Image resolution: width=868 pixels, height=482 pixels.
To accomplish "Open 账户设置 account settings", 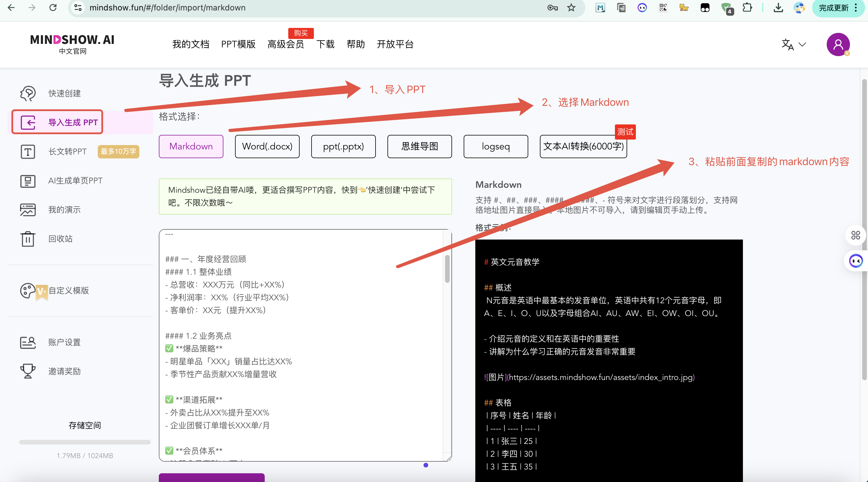I will [64, 342].
